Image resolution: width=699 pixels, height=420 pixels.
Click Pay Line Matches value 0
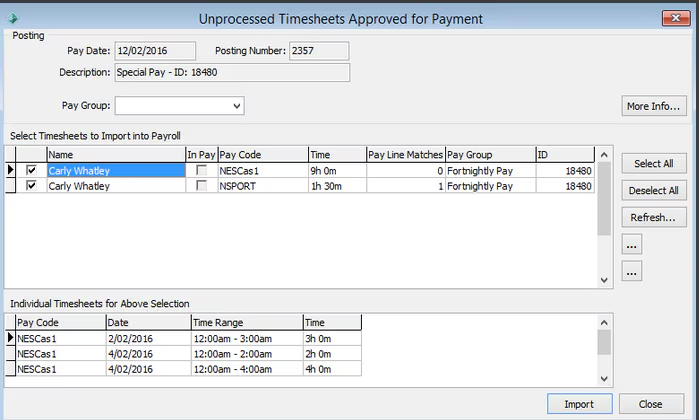(406, 171)
